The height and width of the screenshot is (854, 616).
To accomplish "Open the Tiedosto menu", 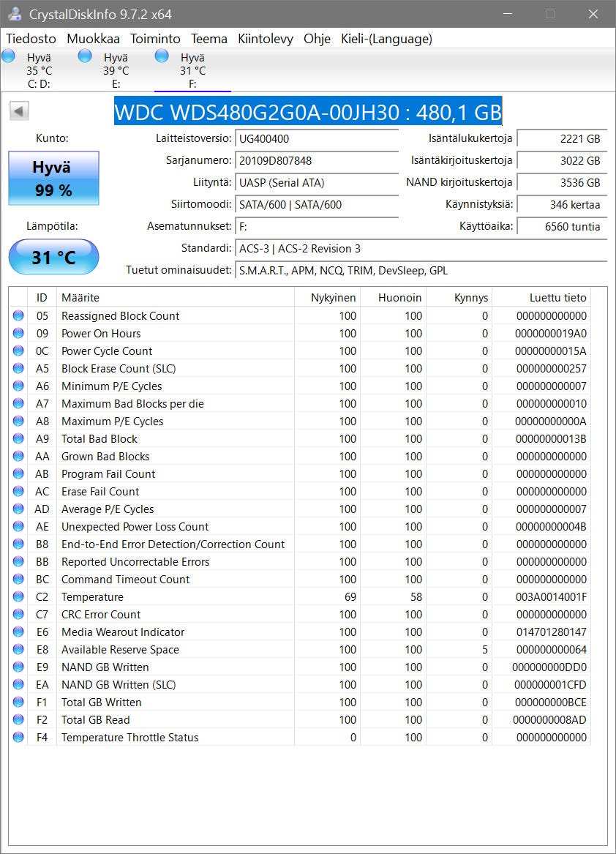I will (x=31, y=39).
